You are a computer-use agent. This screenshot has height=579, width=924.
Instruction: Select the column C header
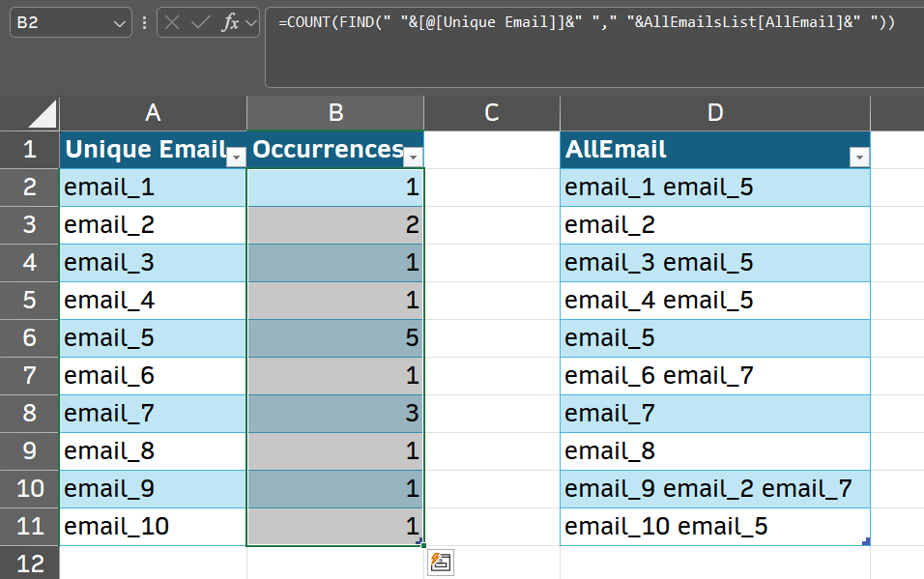(x=491, y=112)
